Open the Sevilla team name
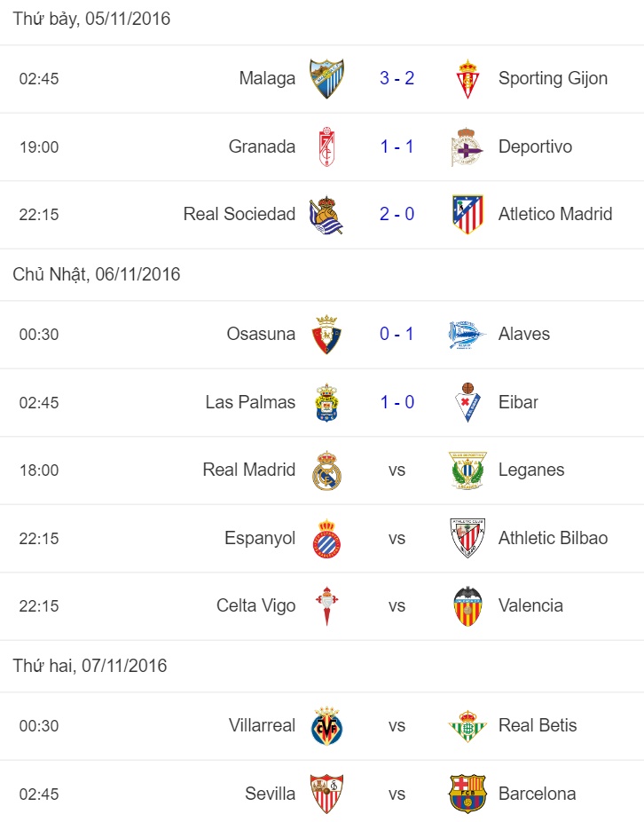The height and width of the screenshot is (822, 644). click(270, 794)
